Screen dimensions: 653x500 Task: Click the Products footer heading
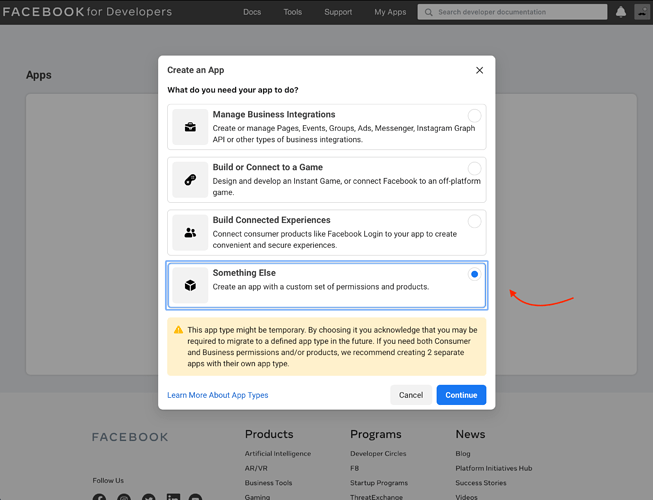pos(269,434)
